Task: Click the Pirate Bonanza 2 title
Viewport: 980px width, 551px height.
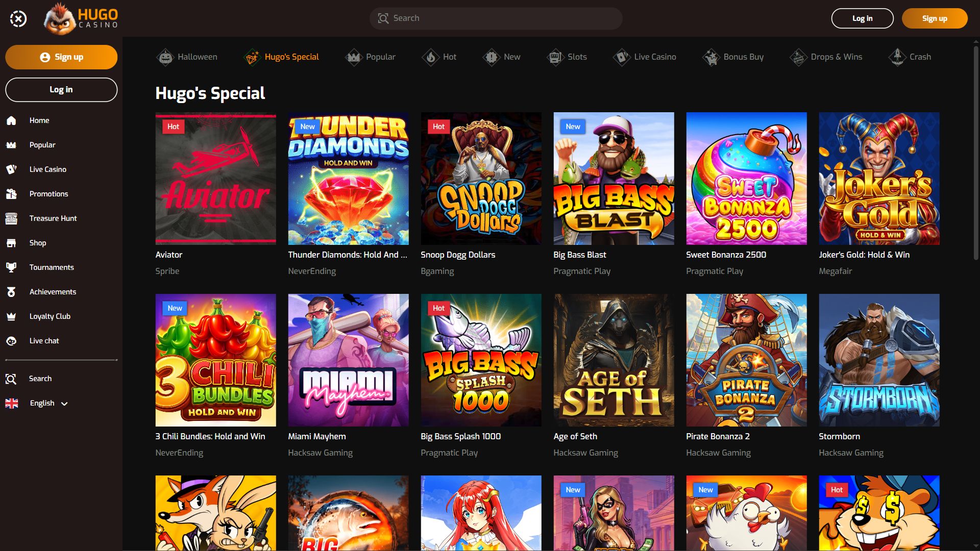Action: [x=718, y=436]
